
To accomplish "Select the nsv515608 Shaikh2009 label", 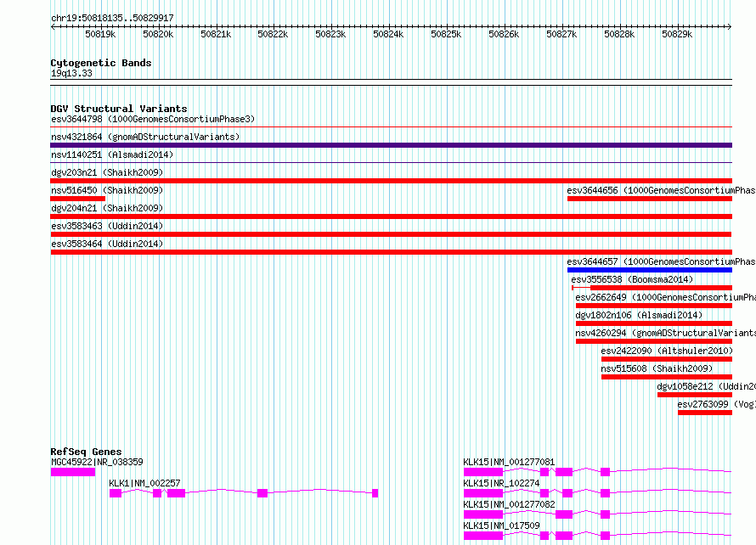I will [657, 368].
